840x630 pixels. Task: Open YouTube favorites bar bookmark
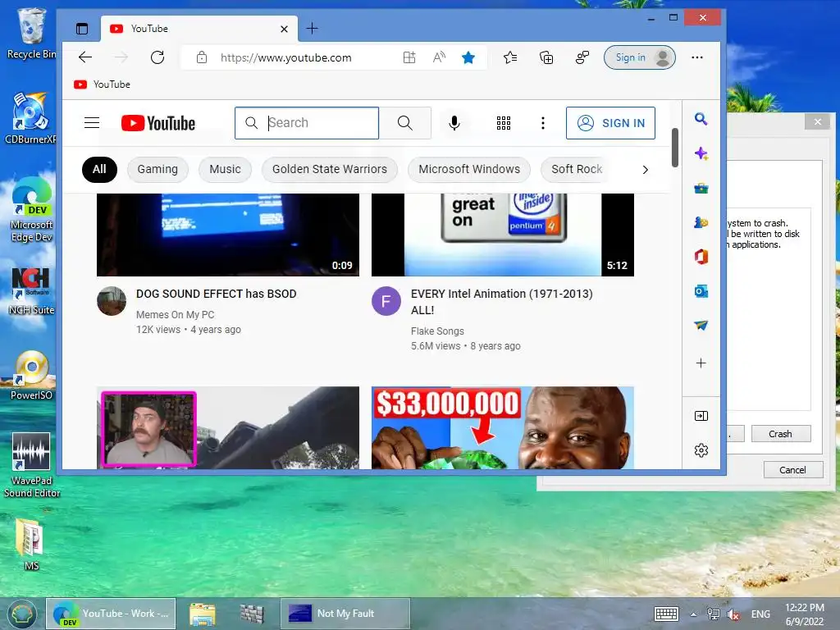point(103,84)
